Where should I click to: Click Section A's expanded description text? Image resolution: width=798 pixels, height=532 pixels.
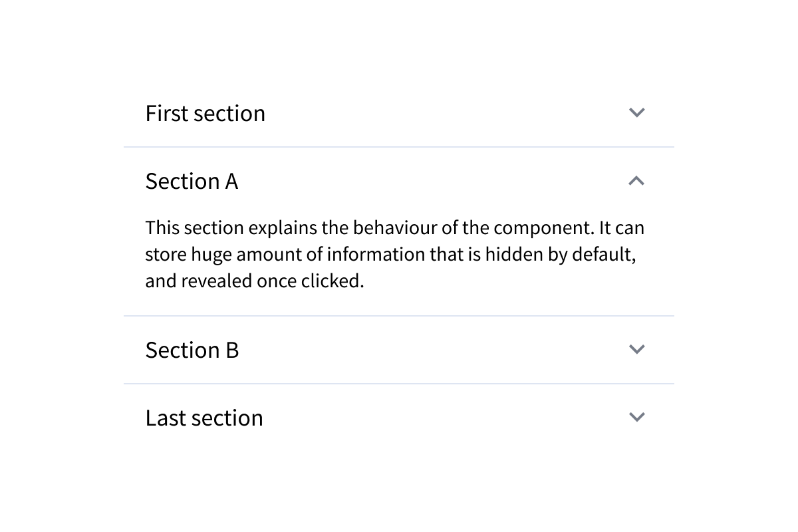point(395,253)
